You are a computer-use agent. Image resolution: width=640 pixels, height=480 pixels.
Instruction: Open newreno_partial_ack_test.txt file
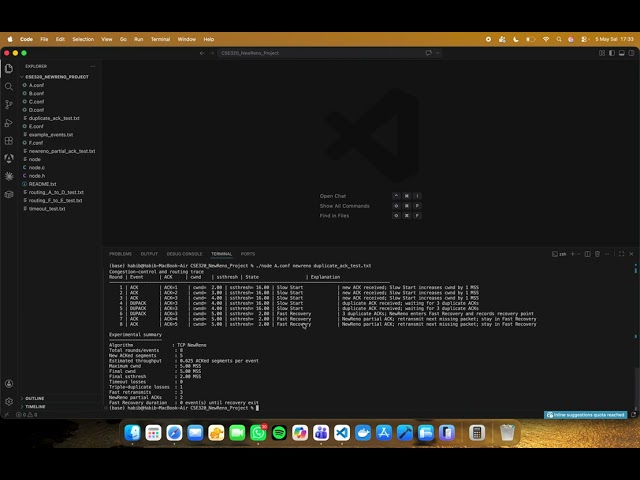coord(62,151)
